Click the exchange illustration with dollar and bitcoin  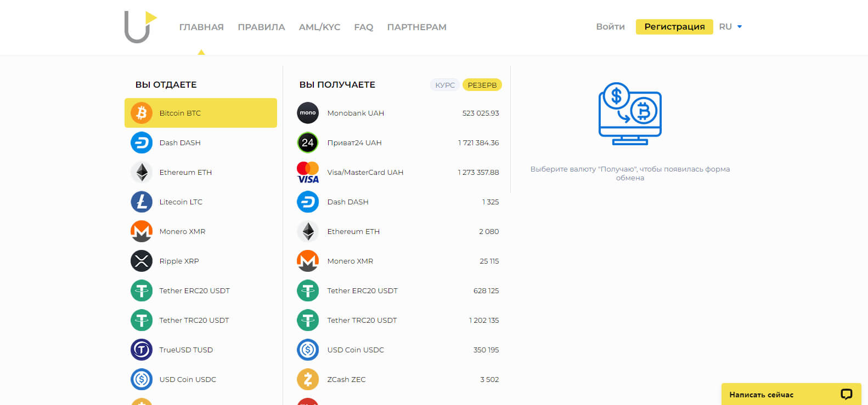pos(630,113)
